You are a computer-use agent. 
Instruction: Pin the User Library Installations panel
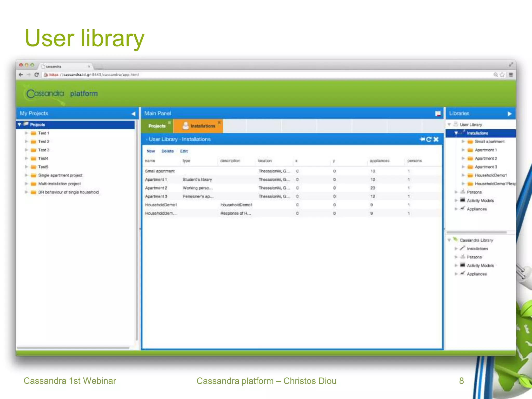click(x=422, y=139)
